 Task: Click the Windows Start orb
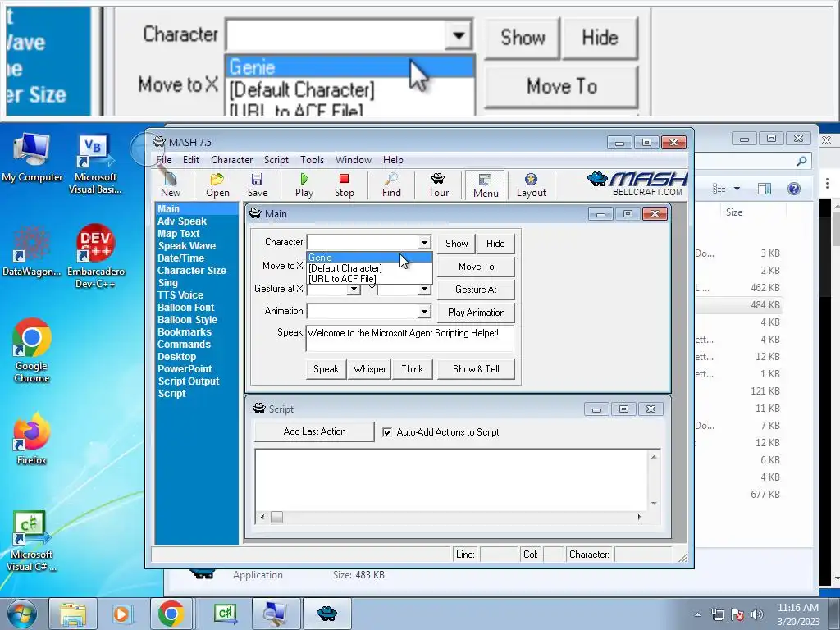click(x=22, y=614)
